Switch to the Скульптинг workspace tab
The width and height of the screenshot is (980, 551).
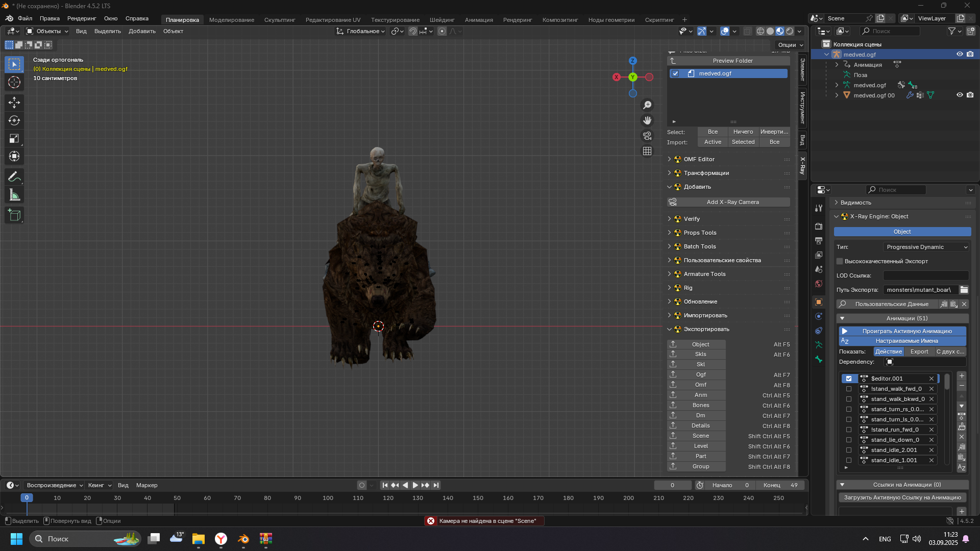(x=280, y=20)
